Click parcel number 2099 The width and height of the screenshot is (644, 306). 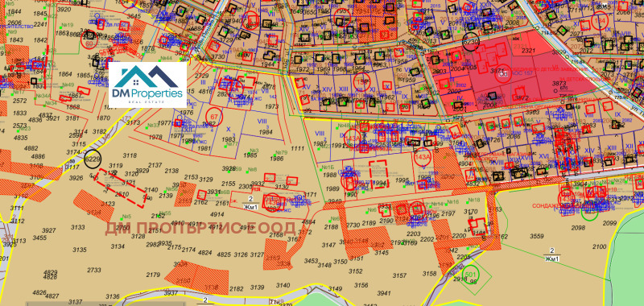611,223
